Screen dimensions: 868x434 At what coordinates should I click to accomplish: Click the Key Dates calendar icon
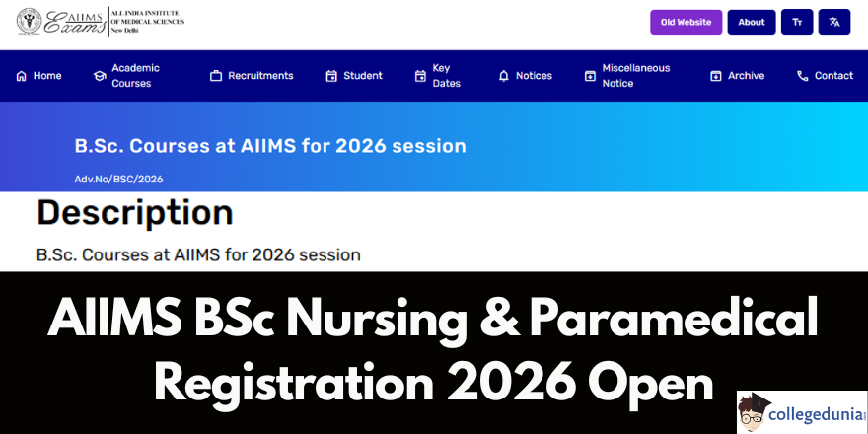click(x=421, y=76)
